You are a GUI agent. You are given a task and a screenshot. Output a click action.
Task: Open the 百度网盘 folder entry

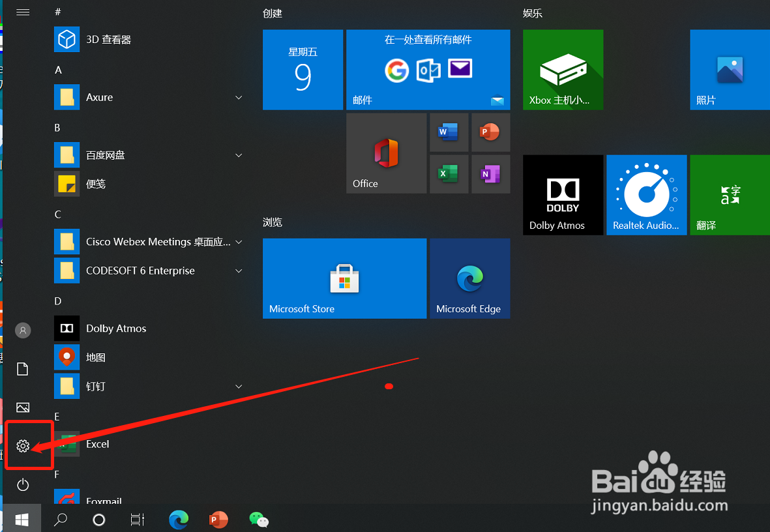(x=147, y=155)
